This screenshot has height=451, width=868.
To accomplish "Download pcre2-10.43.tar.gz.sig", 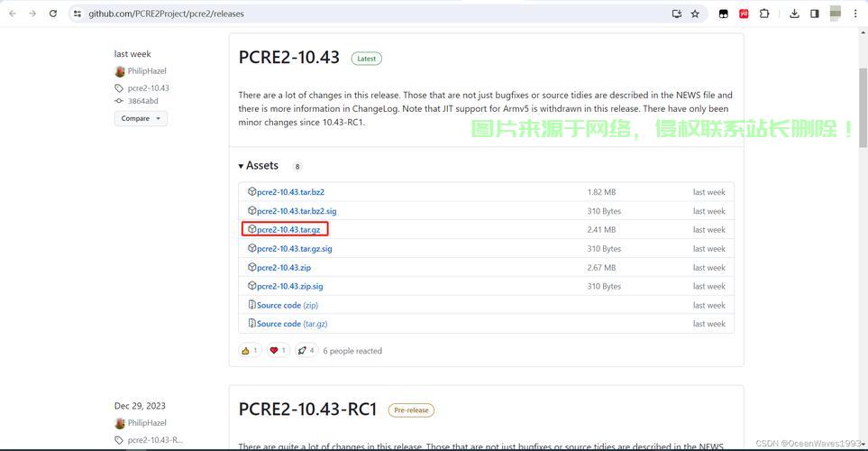I will (295, 249).
